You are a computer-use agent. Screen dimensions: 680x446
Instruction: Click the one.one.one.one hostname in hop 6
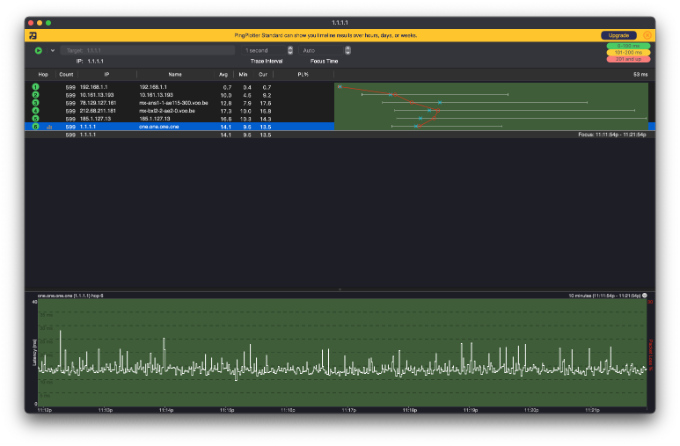click(x=159, y=127)
